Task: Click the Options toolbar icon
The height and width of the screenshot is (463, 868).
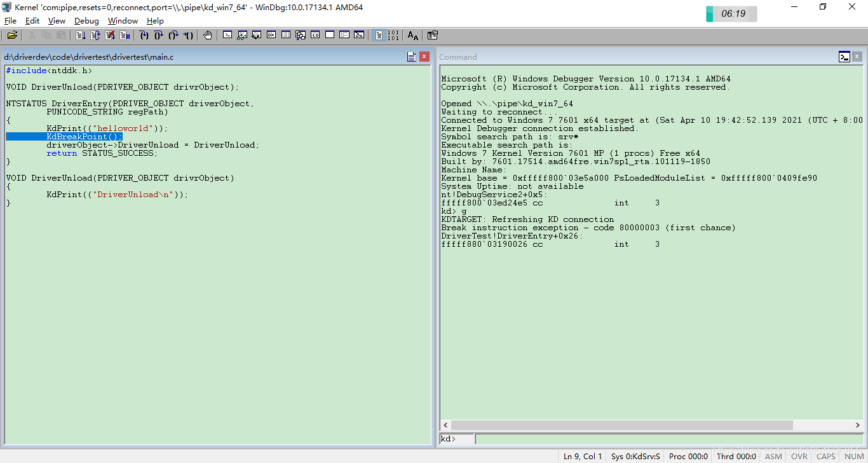Action: (433, 35)
